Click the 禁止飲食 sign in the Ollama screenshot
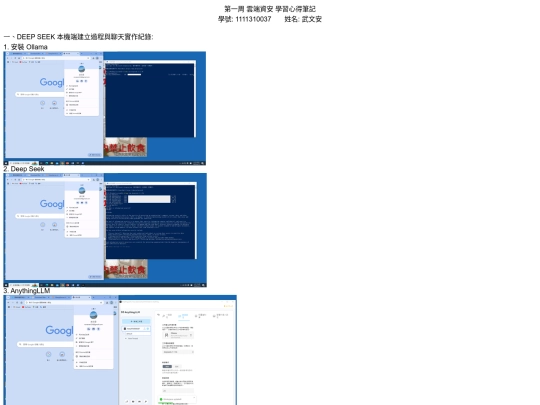This screenshot has height=405, width=540. coord(125,147)
